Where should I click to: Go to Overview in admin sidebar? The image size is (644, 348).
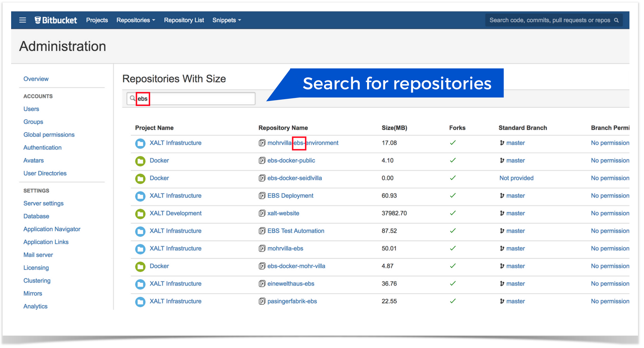pos(36,79)
